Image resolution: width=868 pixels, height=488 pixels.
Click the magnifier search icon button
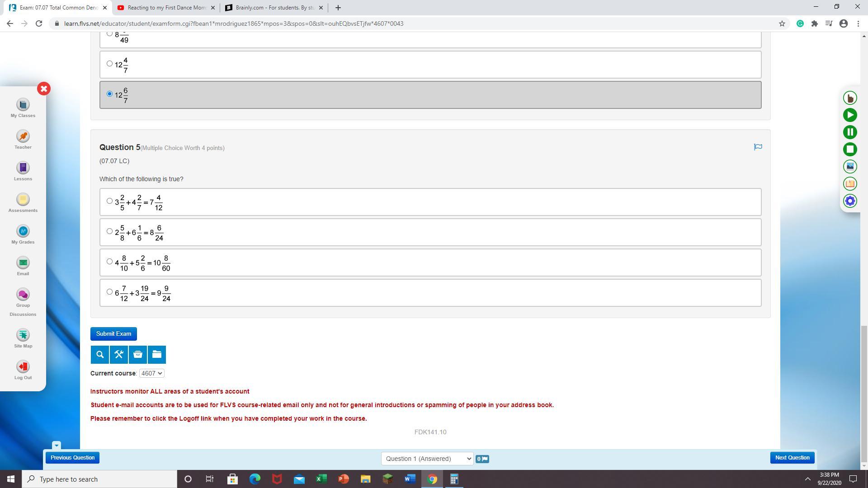(x=100, y=355)
